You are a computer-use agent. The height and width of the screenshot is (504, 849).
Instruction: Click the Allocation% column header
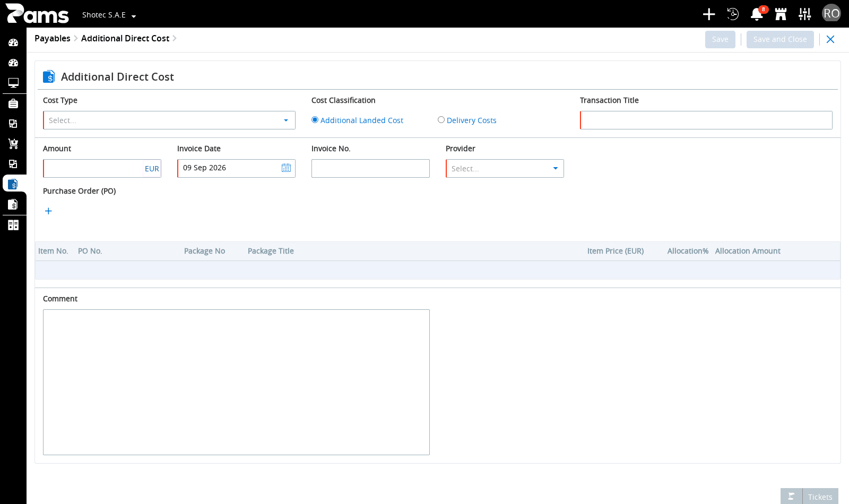coord(688,251)
